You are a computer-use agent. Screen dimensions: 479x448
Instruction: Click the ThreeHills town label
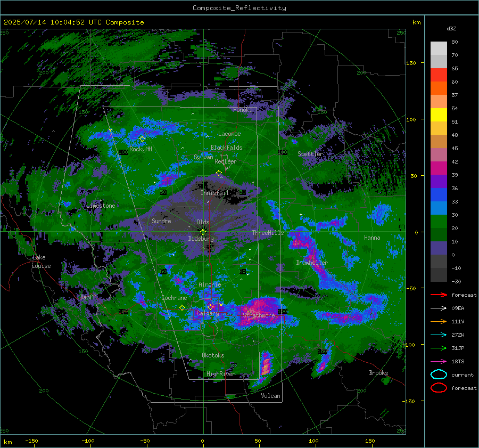click(x=268, y=233)
